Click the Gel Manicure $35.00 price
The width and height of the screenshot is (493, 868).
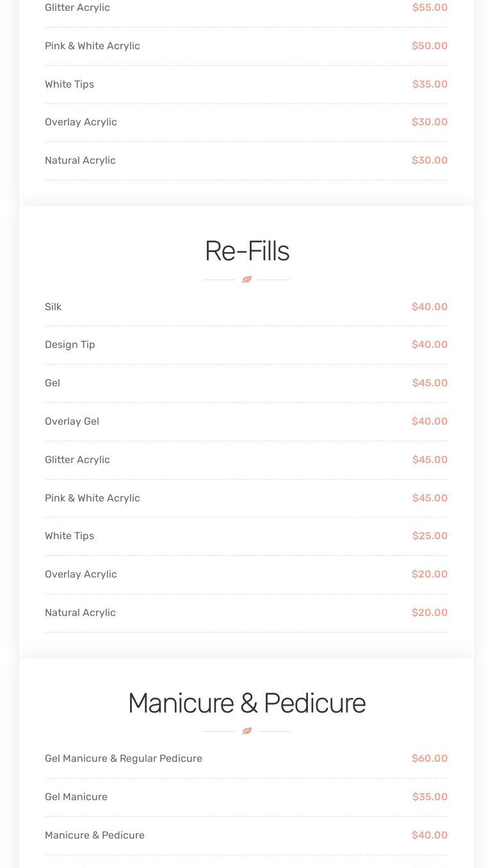coord(430,797)
